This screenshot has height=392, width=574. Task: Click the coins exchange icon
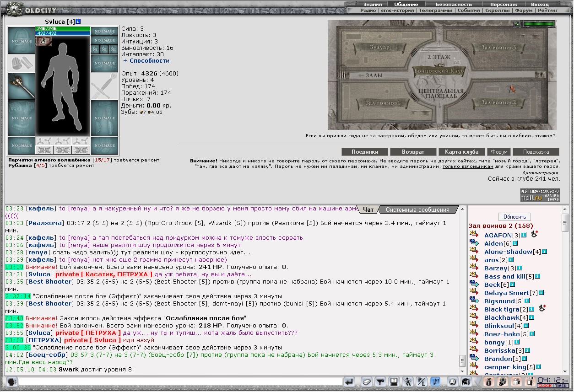coord(502,381)
